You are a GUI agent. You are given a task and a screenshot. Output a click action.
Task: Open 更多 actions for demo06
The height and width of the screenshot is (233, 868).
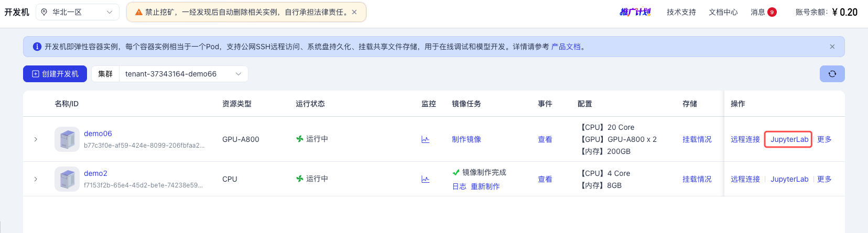click(824, 139)
